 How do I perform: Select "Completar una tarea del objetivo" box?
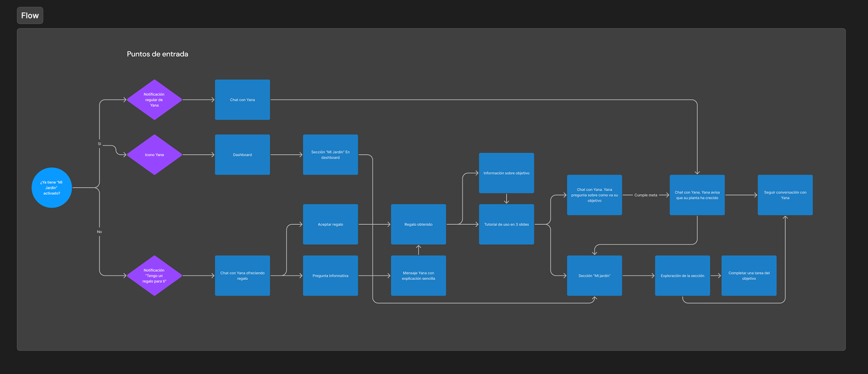tap(749, 276)
